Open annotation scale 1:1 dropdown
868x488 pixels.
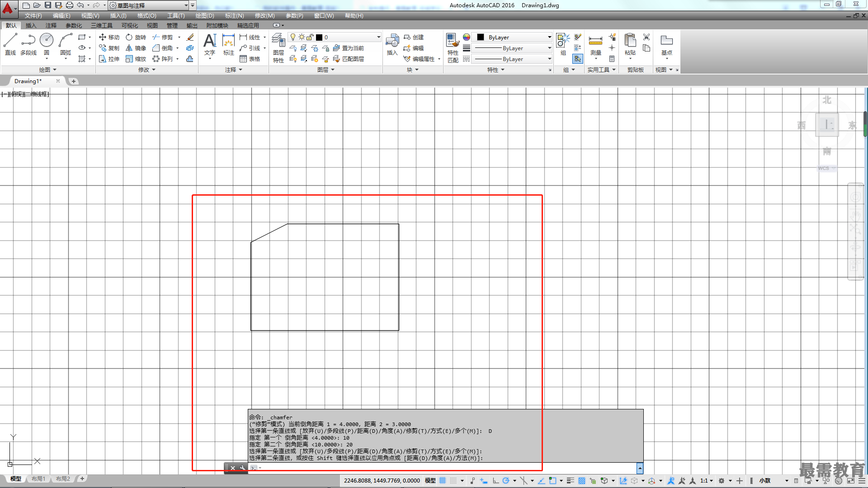[x=706, y=481]
